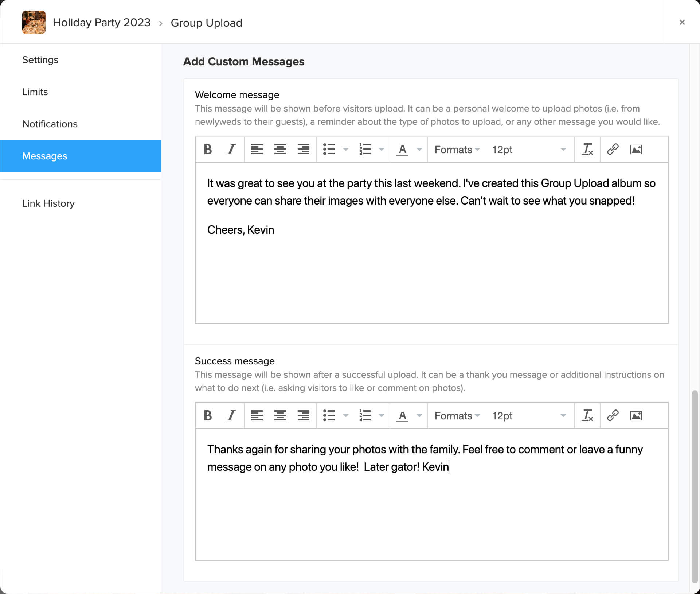Toggle italic in Welcome message toolbar
700x594 pixels.
pos(231,150)
